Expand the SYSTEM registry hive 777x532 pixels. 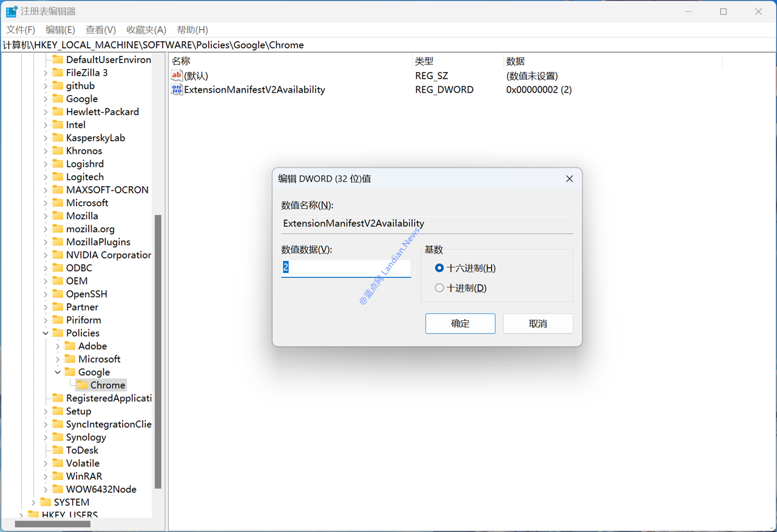point(33,502)
